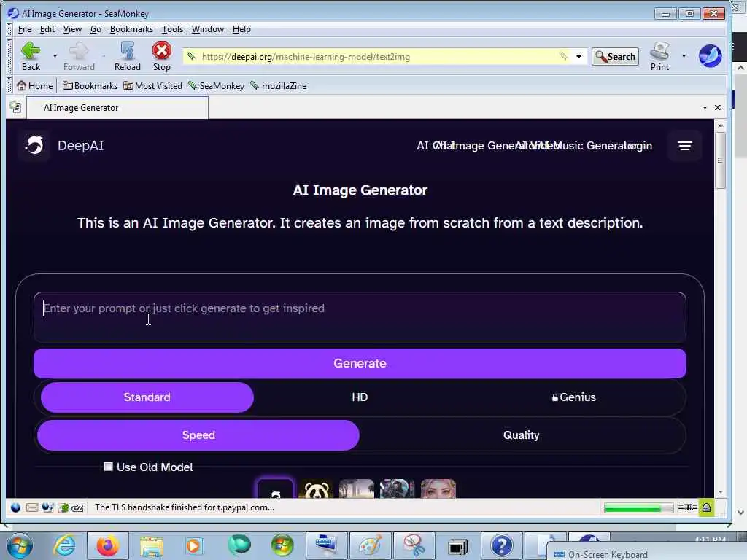Viewport: 747px width, 560px height.
Task: Select the locked Genius model option
Action: click(573, 397)
